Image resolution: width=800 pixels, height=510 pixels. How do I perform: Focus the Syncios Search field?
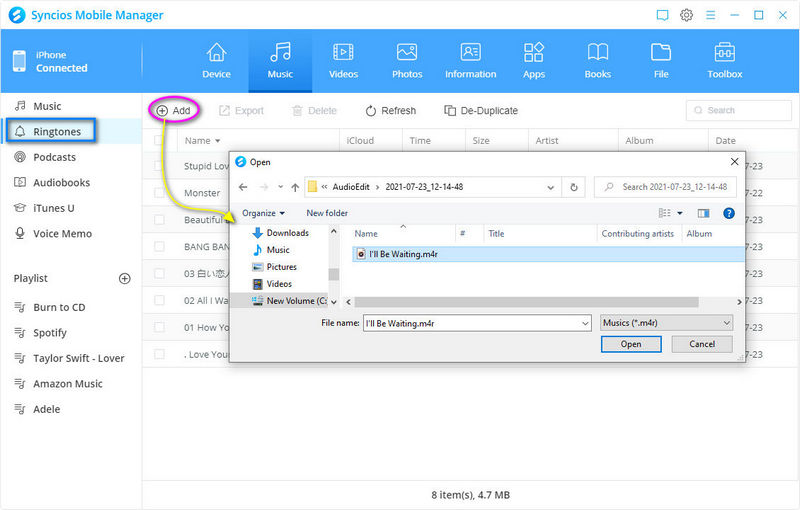point(739,110)
